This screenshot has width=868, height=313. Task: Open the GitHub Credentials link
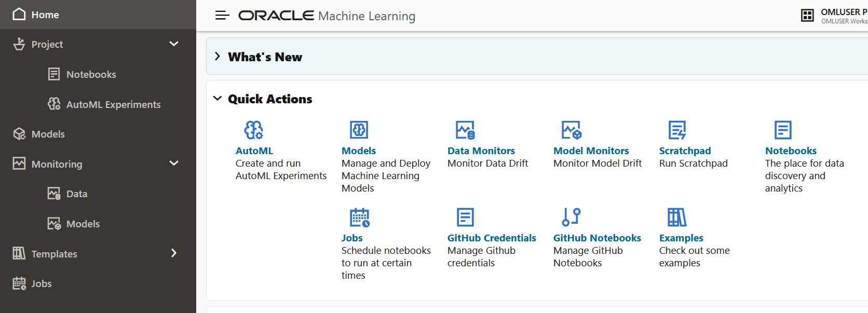pyautogui.click(x=492, y=238)
